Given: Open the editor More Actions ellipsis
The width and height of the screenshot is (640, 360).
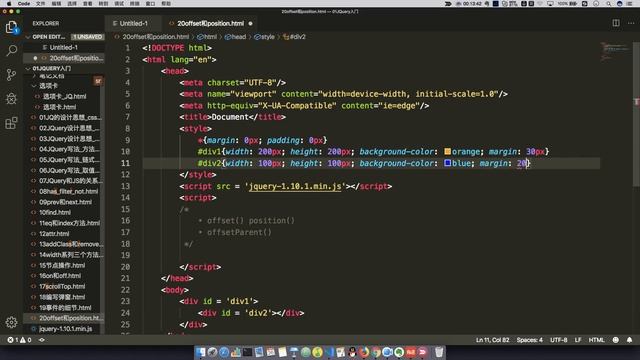Looking at the screenshot, I should click(631, 23).
